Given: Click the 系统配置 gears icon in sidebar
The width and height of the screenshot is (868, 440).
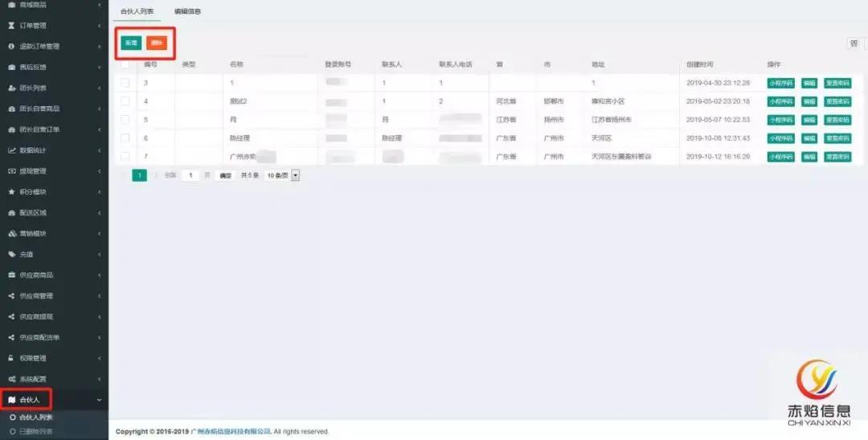Looking at the screenshot, I should click(11, 379).
